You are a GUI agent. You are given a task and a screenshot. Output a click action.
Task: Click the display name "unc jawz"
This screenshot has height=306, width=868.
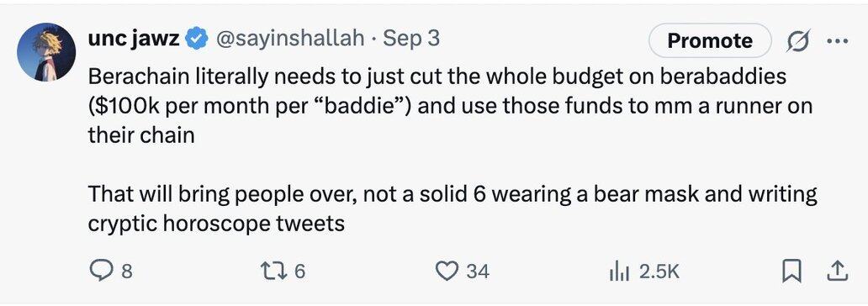(x=135, y=38)
